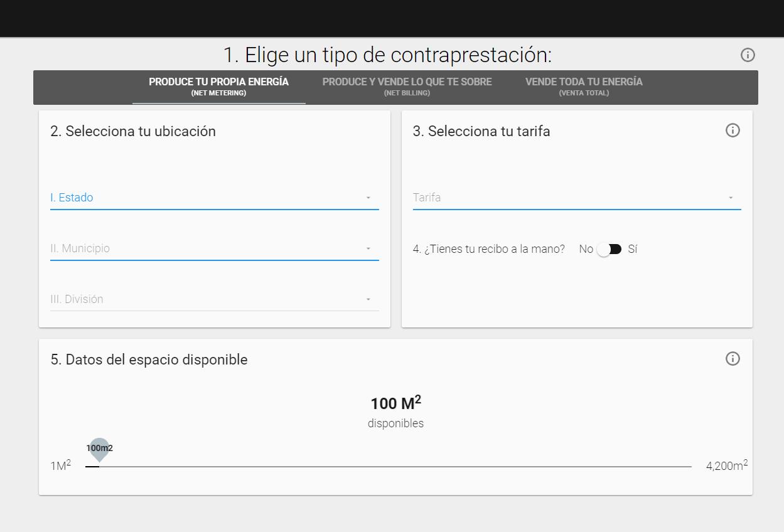
Task: Select the 'PRODUCE TU PROPIA ENERGÍA' tab
Action: (218, 87)
